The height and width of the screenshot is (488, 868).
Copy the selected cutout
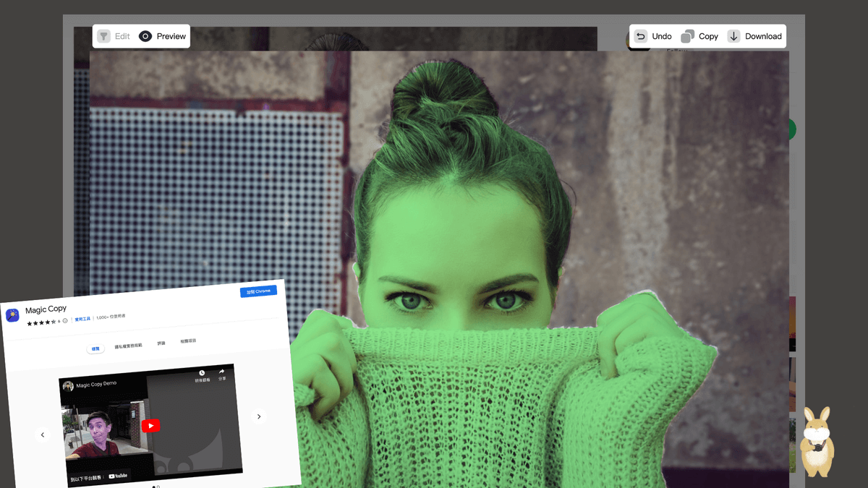click(x=699, y=36)
